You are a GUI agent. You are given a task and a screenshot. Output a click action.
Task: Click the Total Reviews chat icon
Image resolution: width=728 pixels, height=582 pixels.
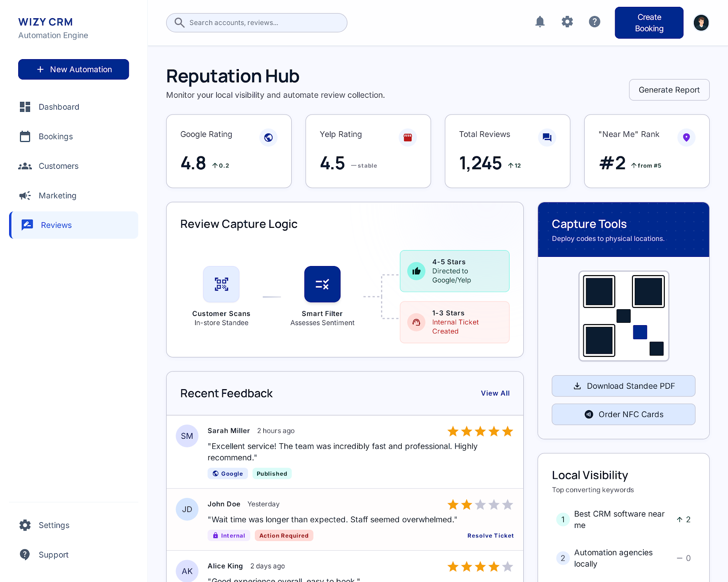coord(547,137)
